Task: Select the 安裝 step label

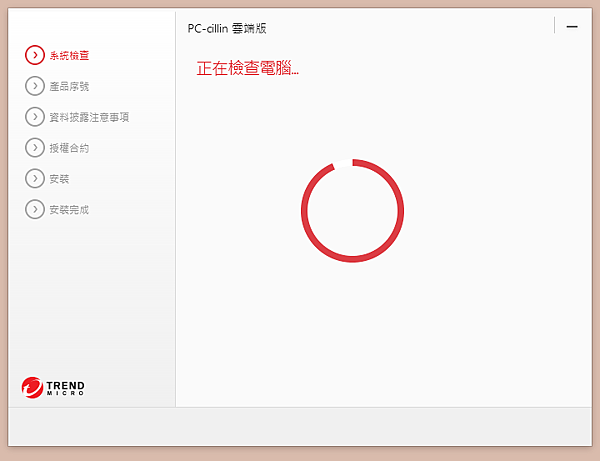Action: coord(59,179)
